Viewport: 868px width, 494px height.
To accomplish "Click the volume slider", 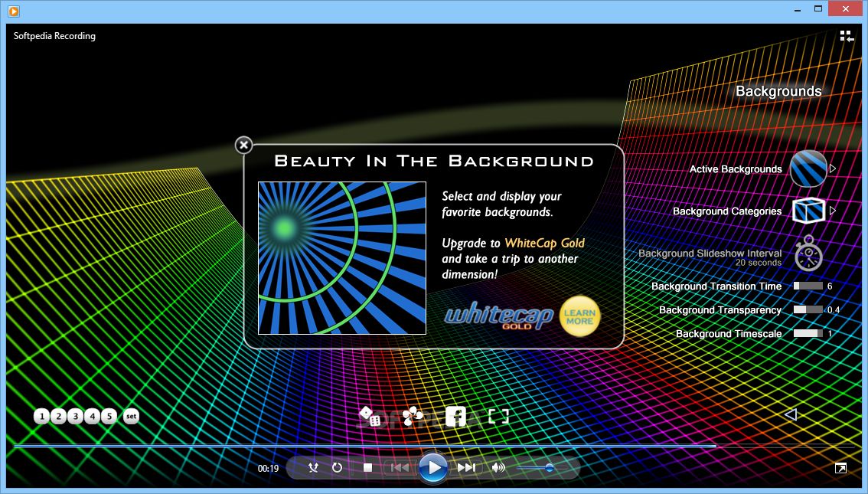I will (543, 468).
